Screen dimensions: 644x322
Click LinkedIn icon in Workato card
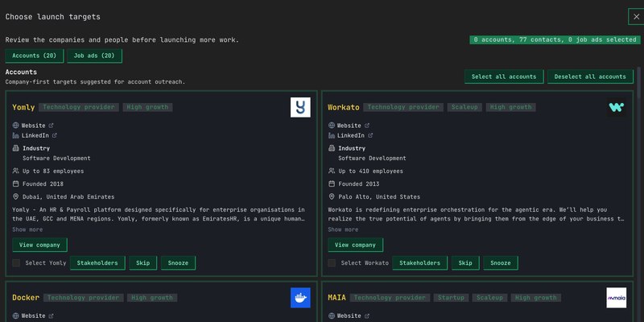coord(332,135)
